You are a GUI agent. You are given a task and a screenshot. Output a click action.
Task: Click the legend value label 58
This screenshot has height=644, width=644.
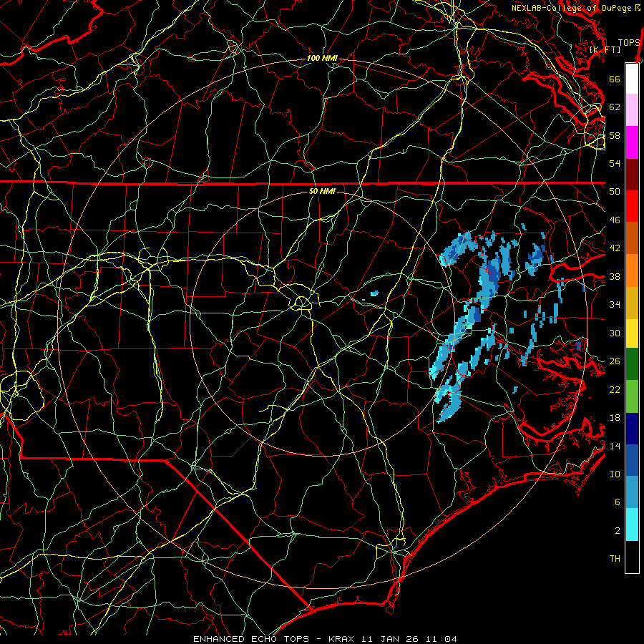coord(615,135)
